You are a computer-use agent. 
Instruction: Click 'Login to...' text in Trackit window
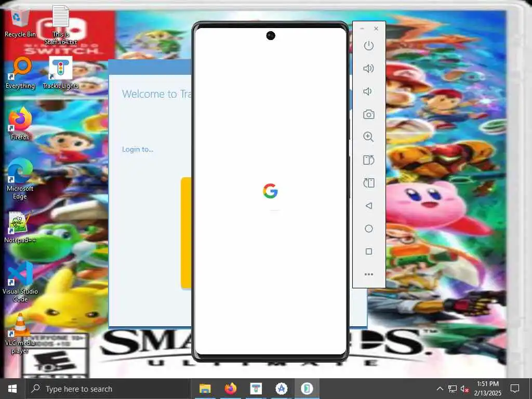pos(137,149)
